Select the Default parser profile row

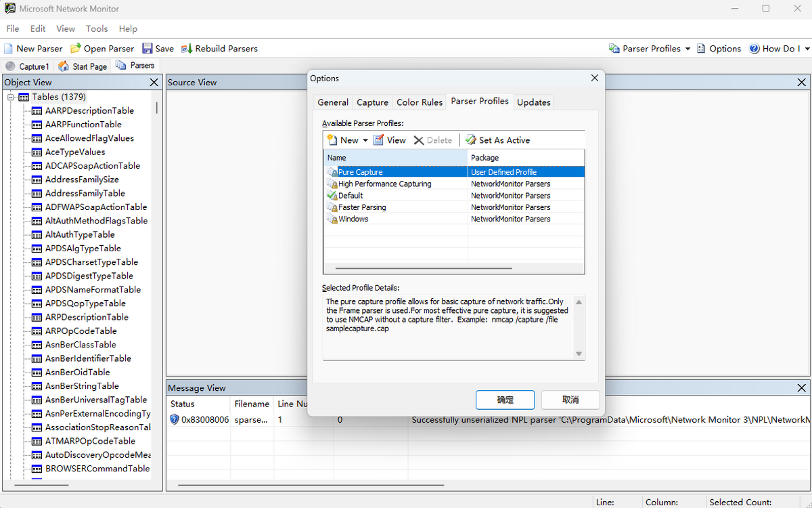coord(351,196)
